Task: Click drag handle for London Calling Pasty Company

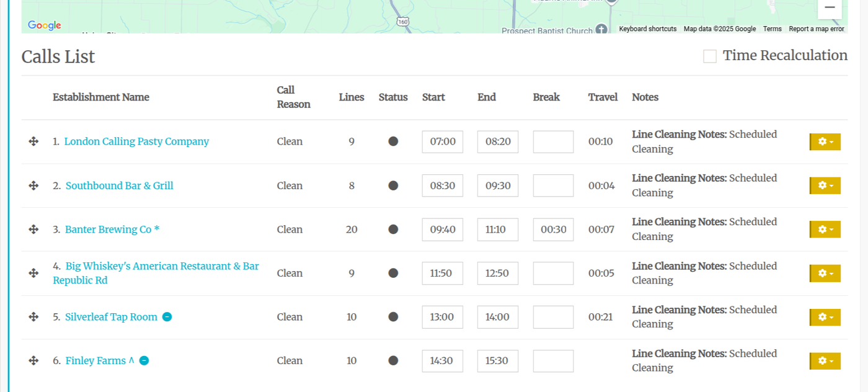Action: (x=33, y=141)
